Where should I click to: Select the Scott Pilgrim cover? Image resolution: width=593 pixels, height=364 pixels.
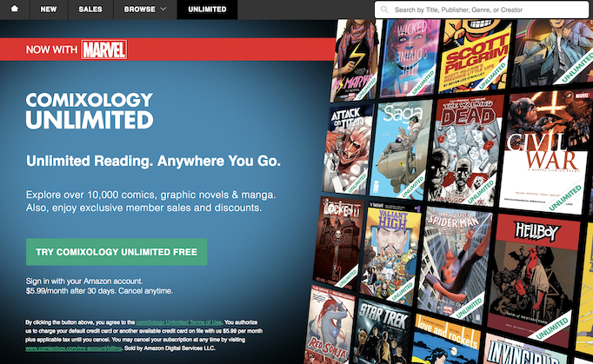tap(476, 56)
